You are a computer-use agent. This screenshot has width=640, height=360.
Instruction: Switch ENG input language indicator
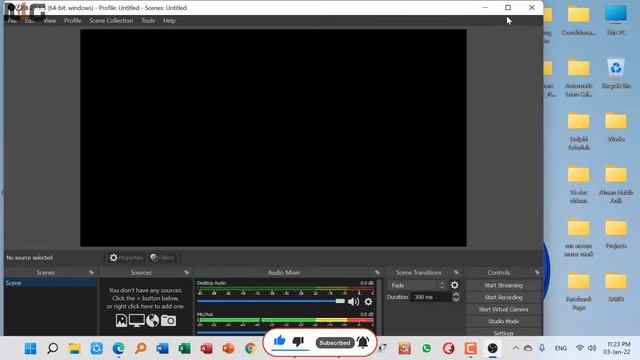pos(561,349)
